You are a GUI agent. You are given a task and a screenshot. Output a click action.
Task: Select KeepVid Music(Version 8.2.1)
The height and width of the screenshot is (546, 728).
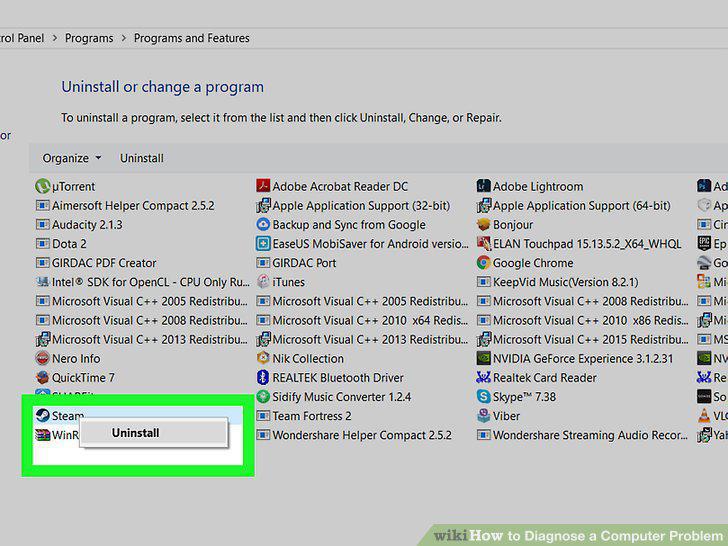(558, 282)
